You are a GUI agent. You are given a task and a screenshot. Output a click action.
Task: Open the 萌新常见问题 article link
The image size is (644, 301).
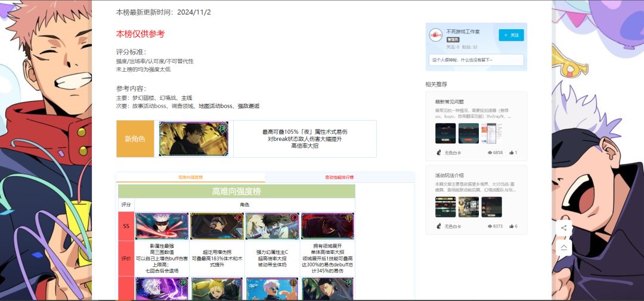[450, 102]
